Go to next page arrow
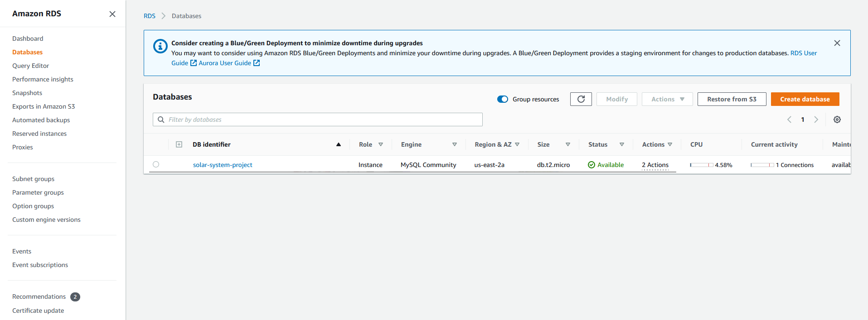Screen dimensions: 868x320 point(816,119)
